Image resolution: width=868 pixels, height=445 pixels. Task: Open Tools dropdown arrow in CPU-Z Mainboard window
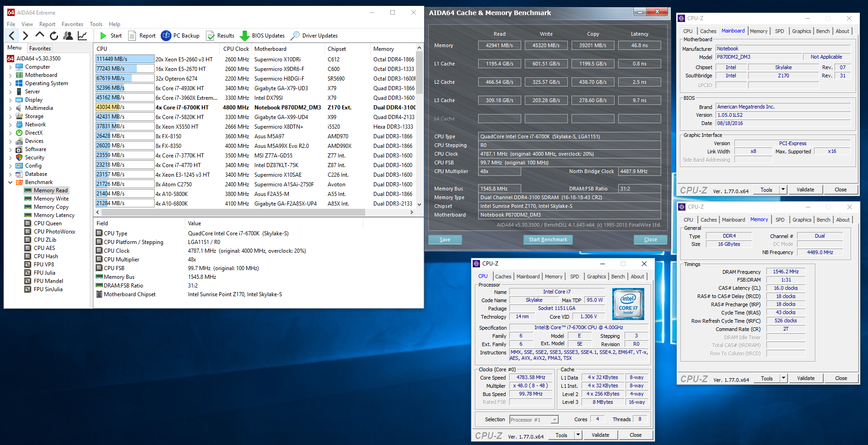[x=783, y=190]
